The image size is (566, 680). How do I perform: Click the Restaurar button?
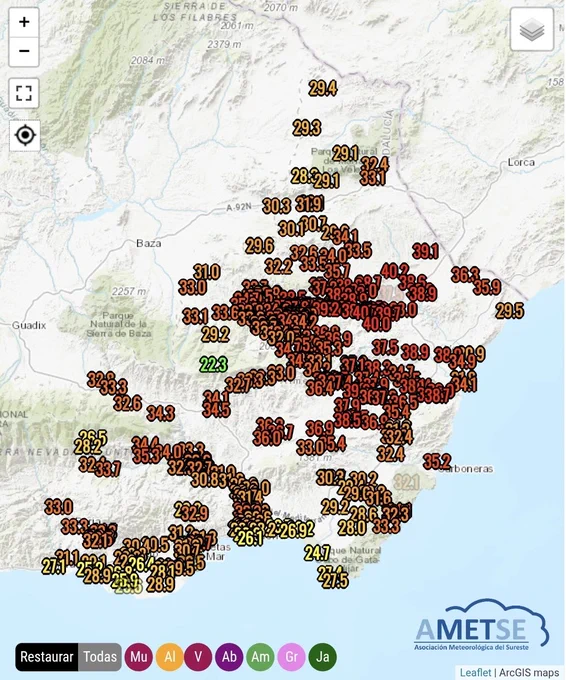(46, 657)
